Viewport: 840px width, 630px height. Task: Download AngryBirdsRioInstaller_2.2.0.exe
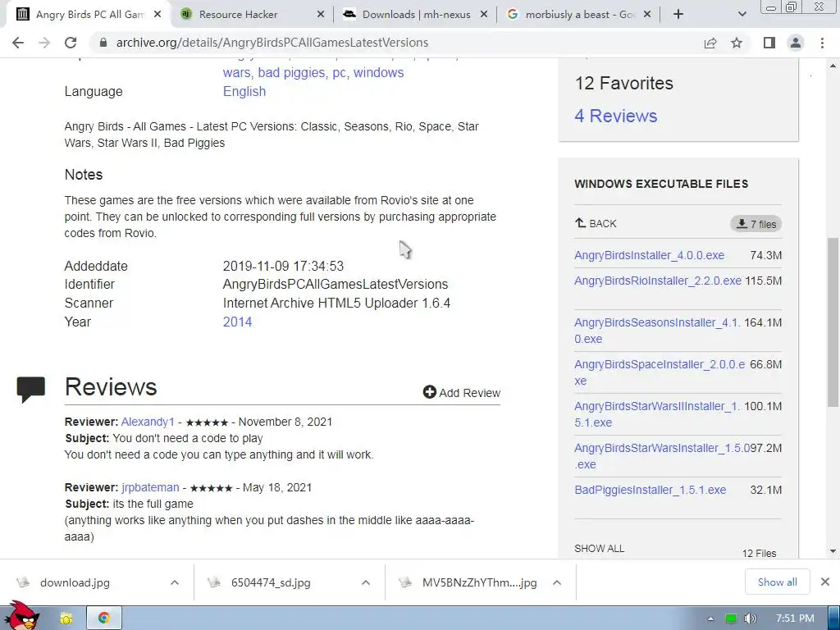pyautogui.click(x=658, y=281)
